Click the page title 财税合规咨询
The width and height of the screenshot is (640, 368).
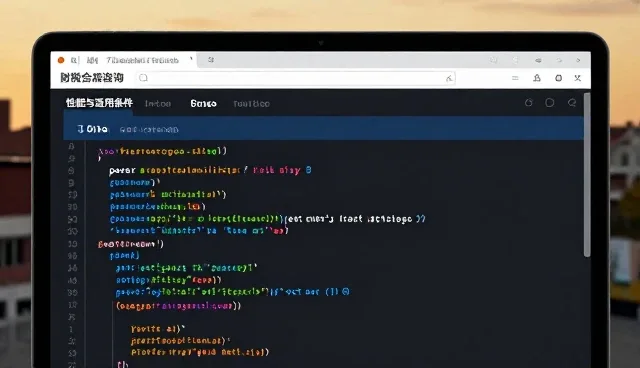click(x=92, y=78)
